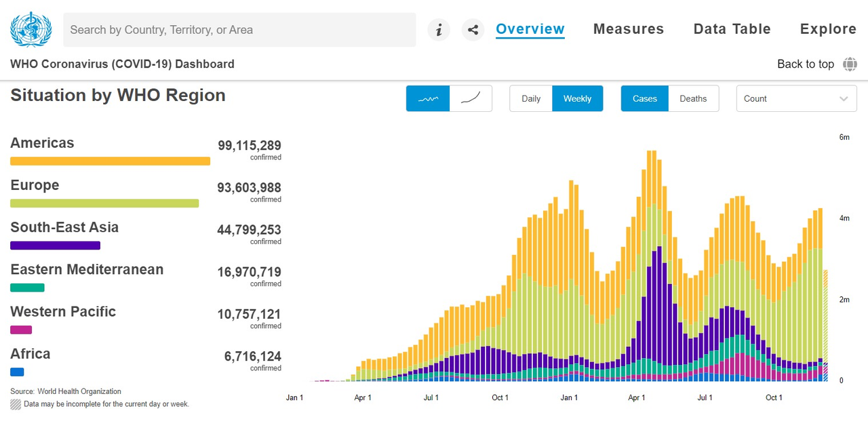Click the Situation by WHO Region heading

tap(118, 95)
